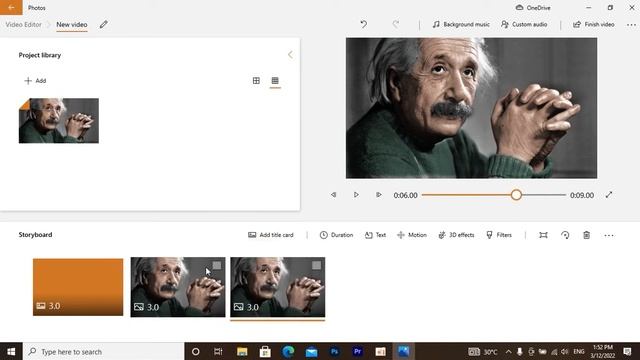
Task: Click the New video title
Action: (72, 24)
